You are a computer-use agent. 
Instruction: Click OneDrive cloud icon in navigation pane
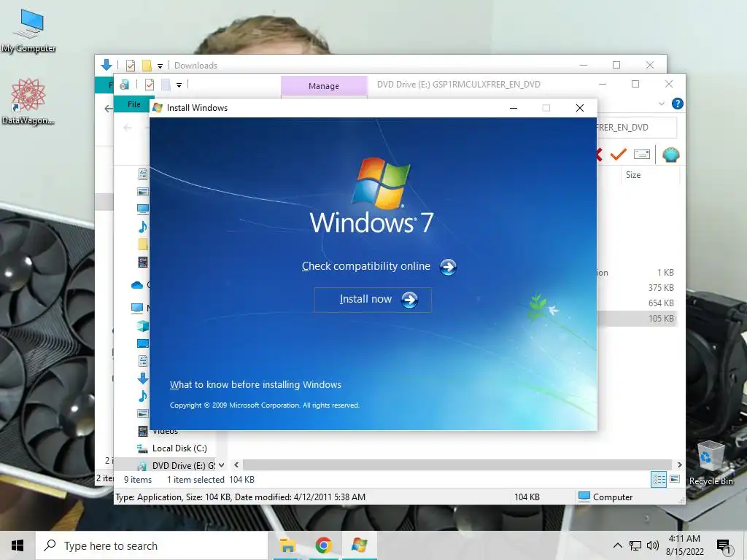tap(136, 285)
